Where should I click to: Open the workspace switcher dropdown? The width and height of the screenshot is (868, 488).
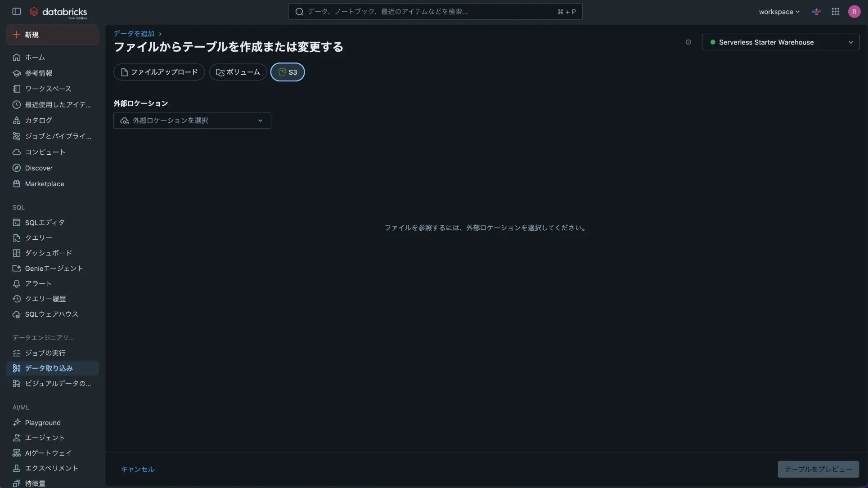779,12
